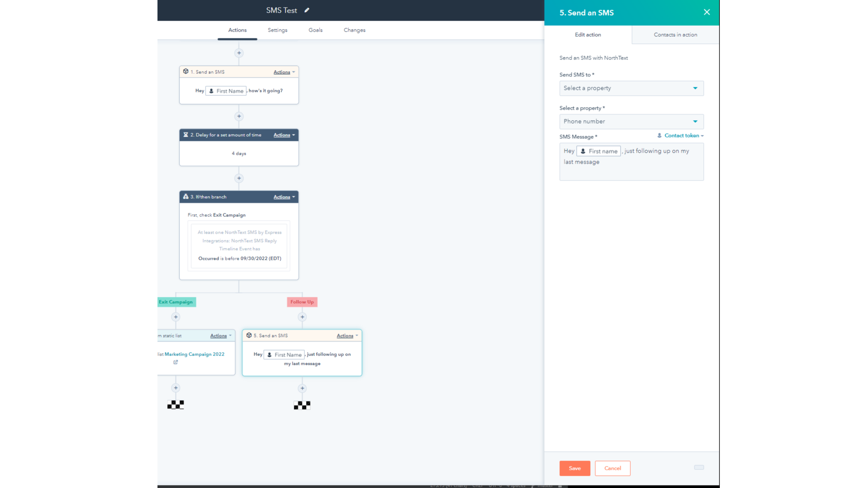
Task: Expand the Contact token dropdown
Action: click(681, 135)
